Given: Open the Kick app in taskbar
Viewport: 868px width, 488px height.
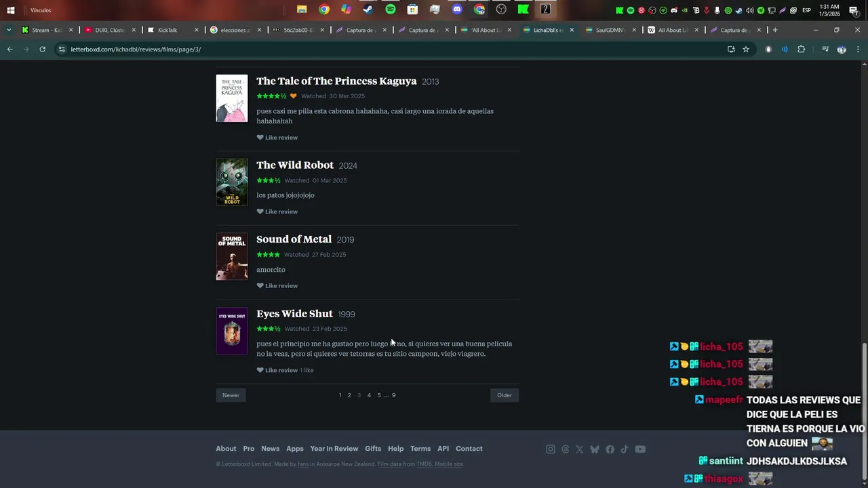Looking at the screenshot, I should click(524, 9).
